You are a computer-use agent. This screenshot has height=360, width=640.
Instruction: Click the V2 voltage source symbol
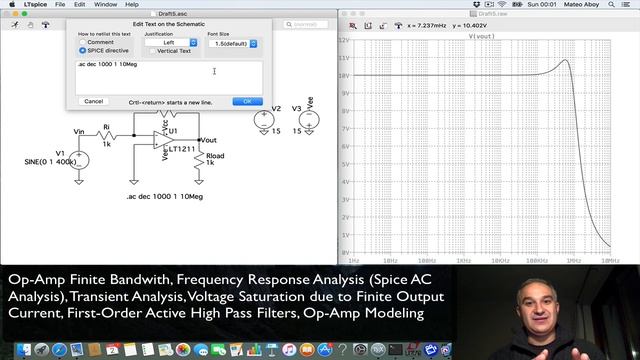tap(264, 120)
